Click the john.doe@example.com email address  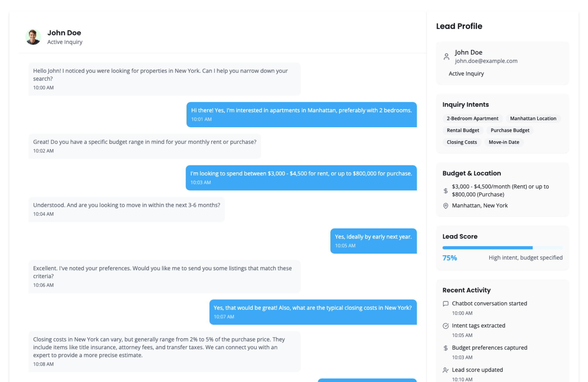coord(486,61)
